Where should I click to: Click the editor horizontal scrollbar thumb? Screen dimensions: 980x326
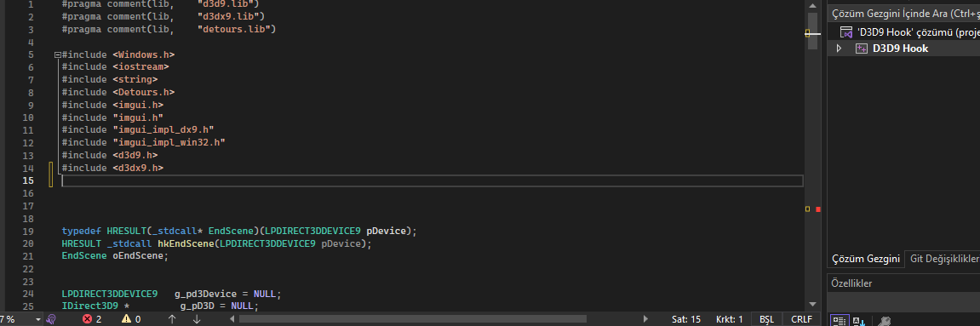pos(412,319)
